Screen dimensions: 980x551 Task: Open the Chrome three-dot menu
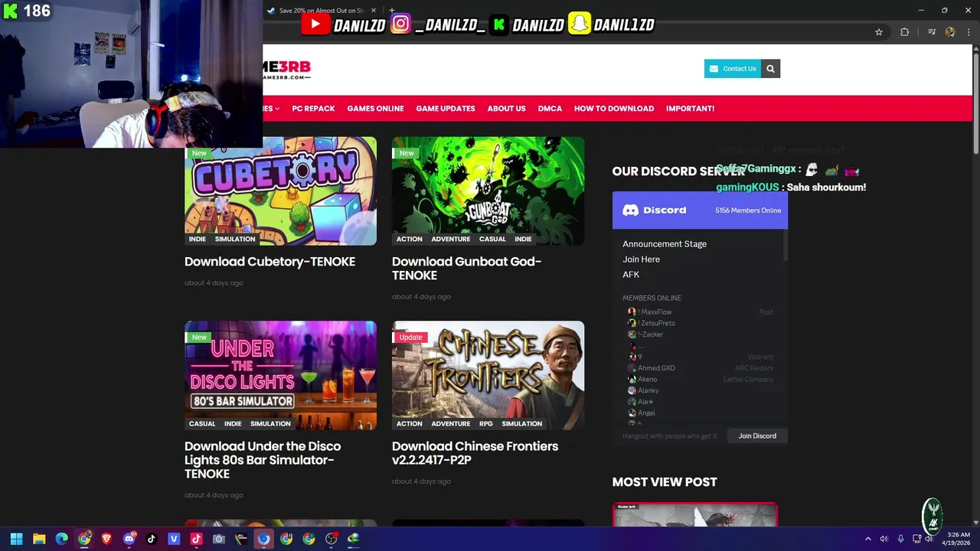(969, 32)
